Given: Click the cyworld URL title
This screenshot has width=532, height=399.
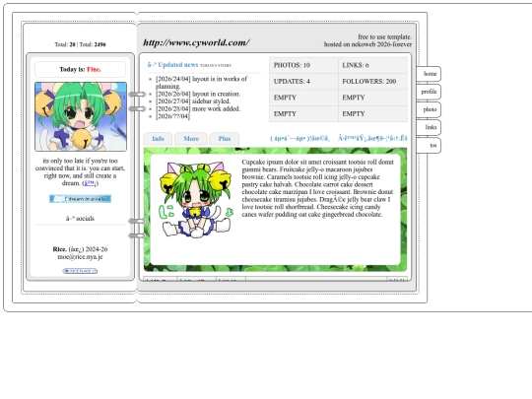Looking at the screenshot, I should 196,42.
